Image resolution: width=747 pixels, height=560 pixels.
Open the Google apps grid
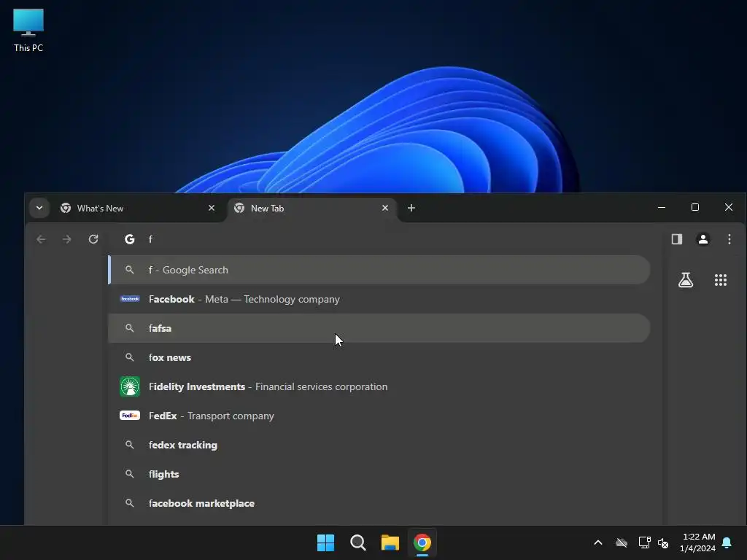pos(721,280)
